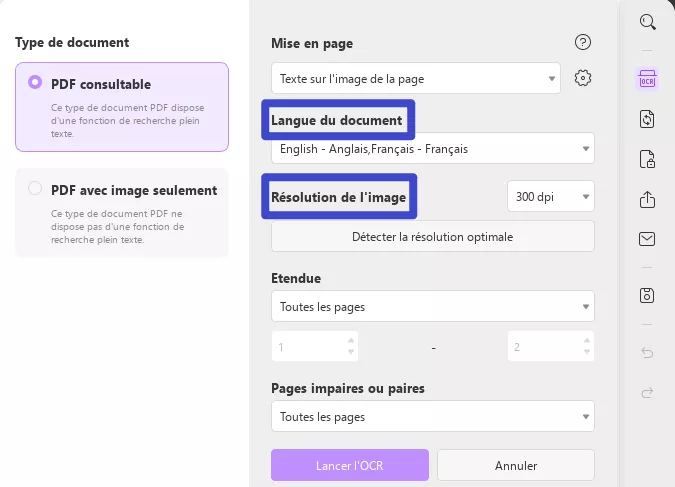
Task: Click the protect PDF lock icon
Action: click(x=647, y=159)
